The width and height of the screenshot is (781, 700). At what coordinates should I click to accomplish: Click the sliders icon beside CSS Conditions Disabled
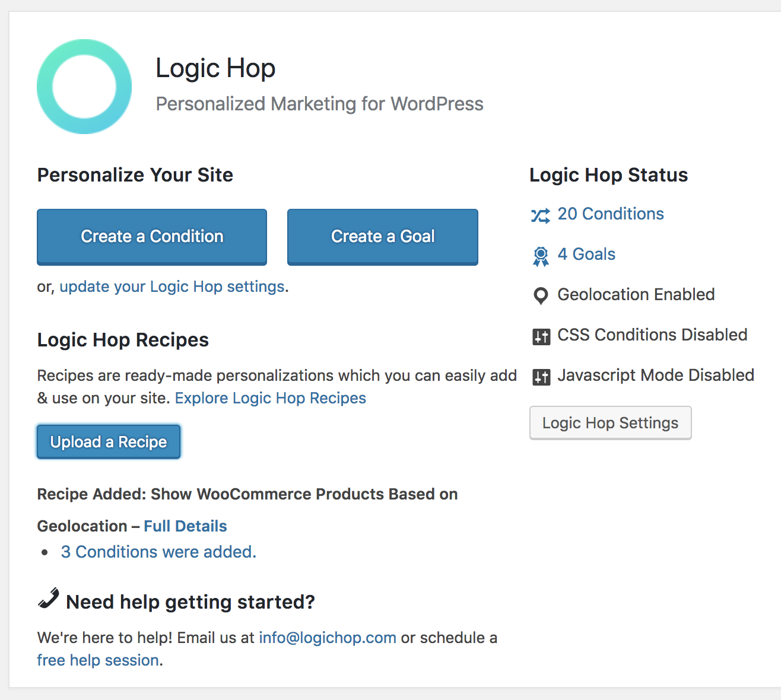click(x=541, y=337)
